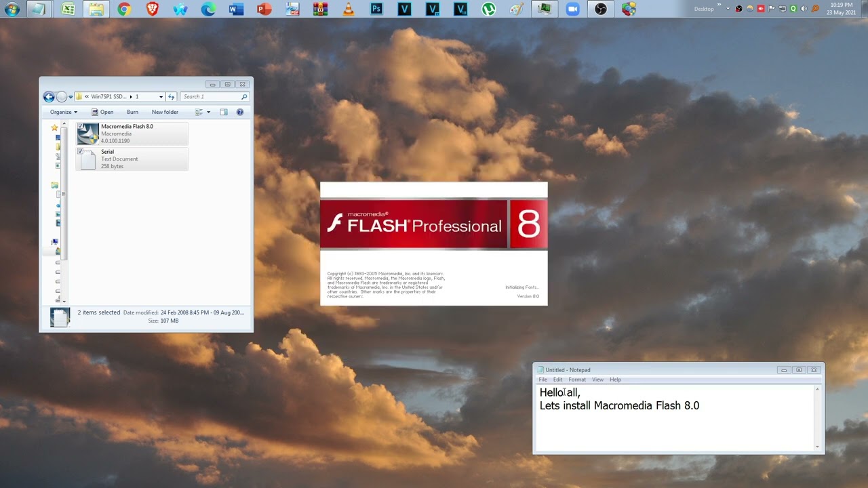Open Zoom from the taskbar
This screenshot has height=488, width=868.
[x=573, y=9]
